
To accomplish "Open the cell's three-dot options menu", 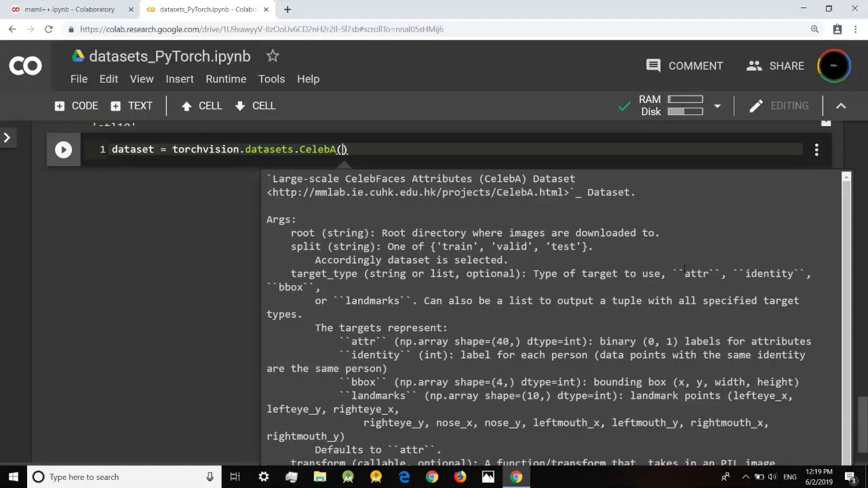I will pyautogui.click(x=816, y=150).
